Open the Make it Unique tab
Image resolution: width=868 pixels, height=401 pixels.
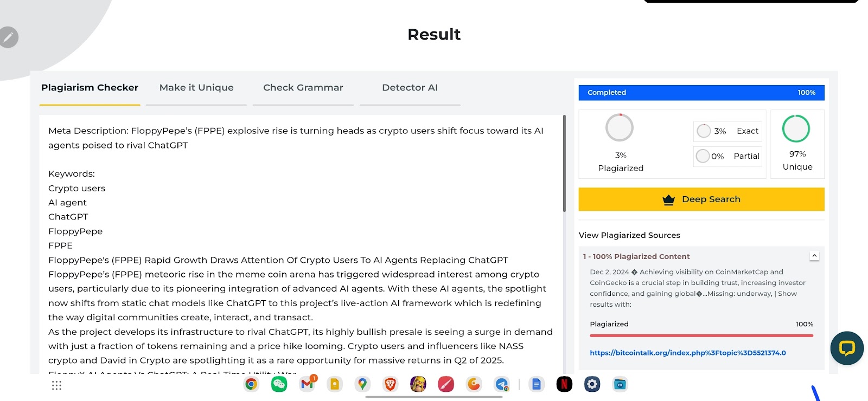click(x=196, y=88)
